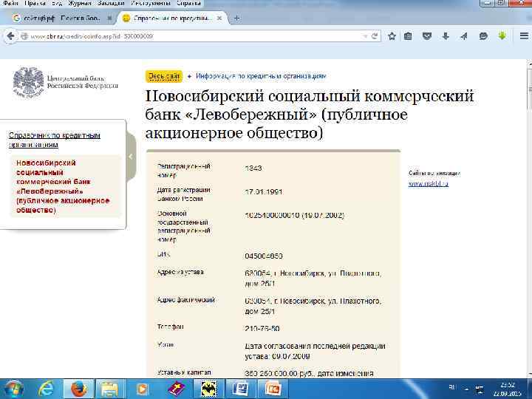The image size is (532, 399).
Task: Open the media player taskbar icon
Action: click(142, 389)
